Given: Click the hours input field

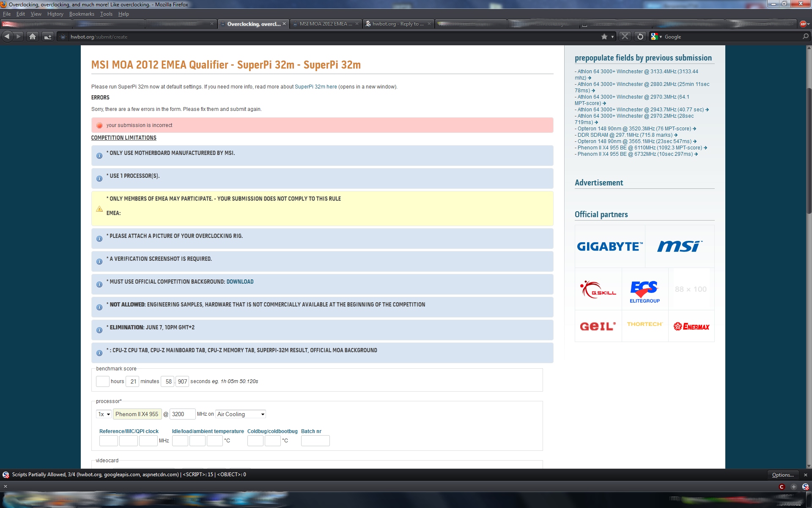Looking at the screenshot, I should [103, 381].
